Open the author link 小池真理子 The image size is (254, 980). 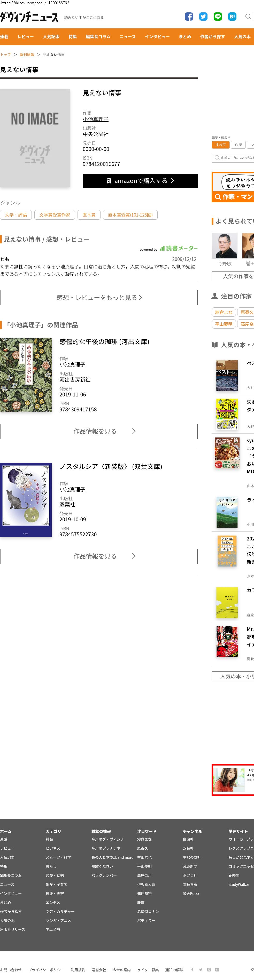point(96,119)
